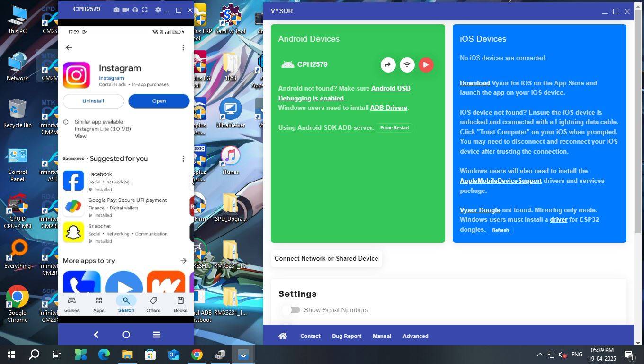Click the Refresh button in iOS Devices

coord(501,230)
